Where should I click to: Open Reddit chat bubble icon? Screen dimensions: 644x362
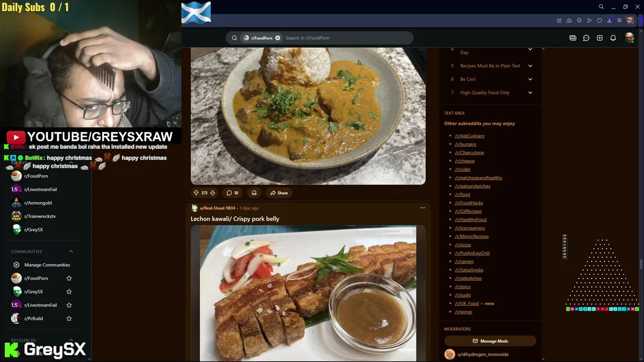(586, 38)
